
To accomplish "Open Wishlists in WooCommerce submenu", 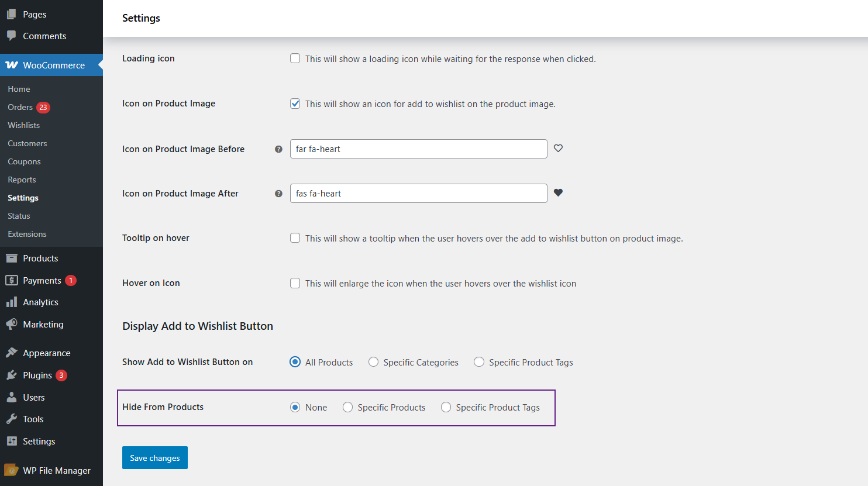I will coord(24,125).
